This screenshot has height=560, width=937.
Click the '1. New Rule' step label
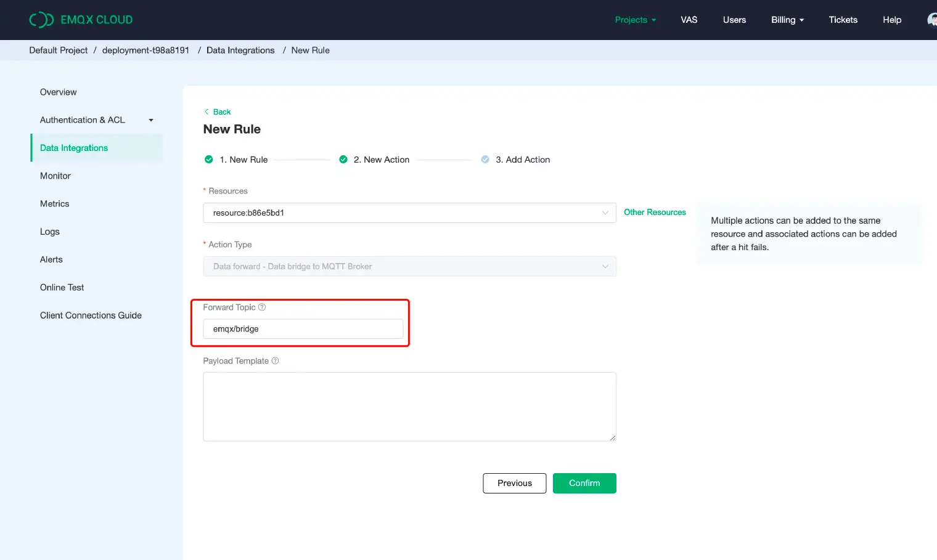243,160
